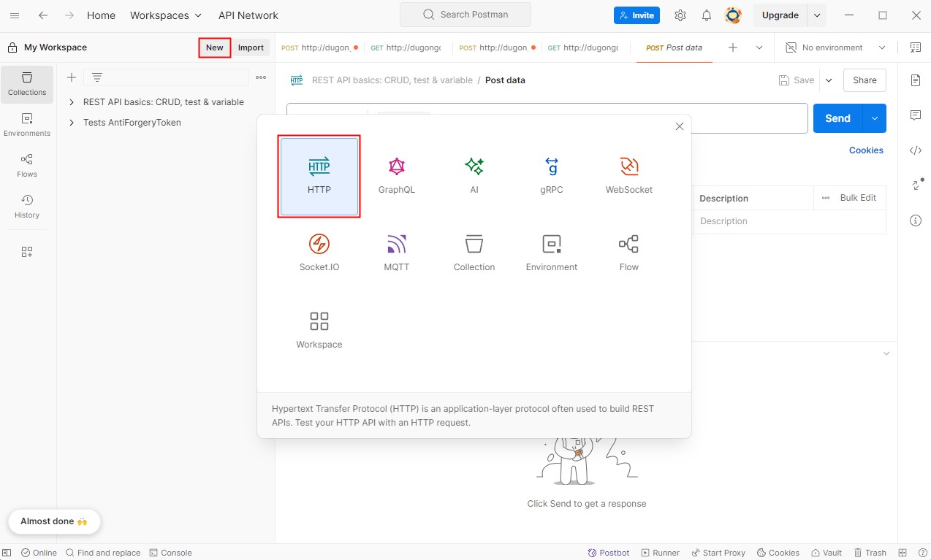Click the Search Postman field

coord(465,15)
